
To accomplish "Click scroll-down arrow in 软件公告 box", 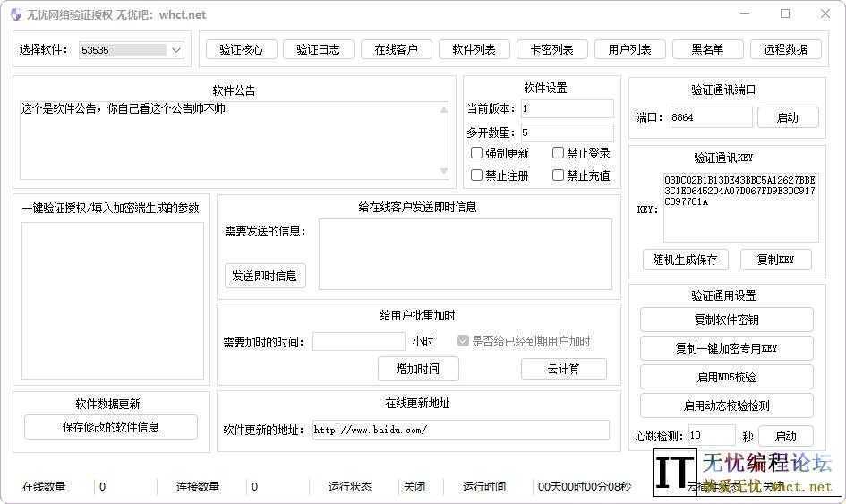I will [444, 172].
